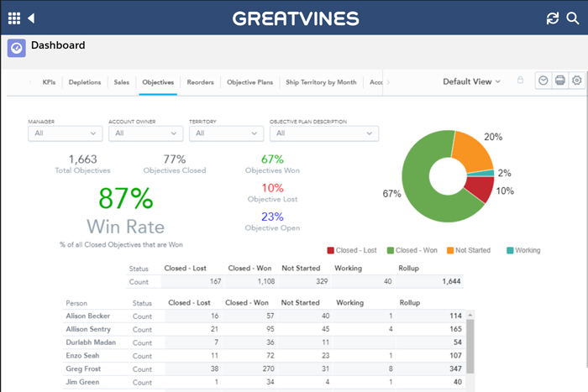This screenshot has height=392, width=588.
Task: Click the table's vertical scrollbar
Action: pos(471,344)
